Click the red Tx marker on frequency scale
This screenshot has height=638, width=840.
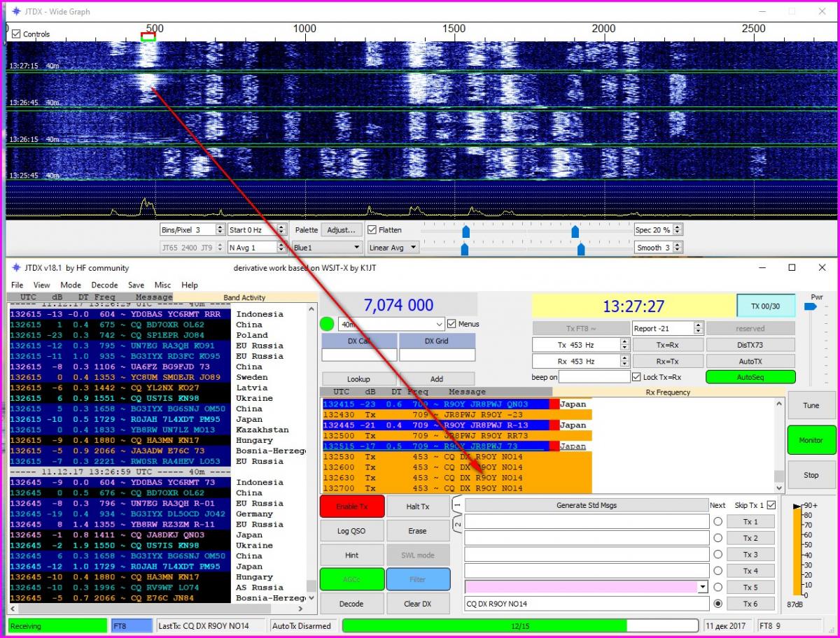pyautogui.click(x=148, y=34)
